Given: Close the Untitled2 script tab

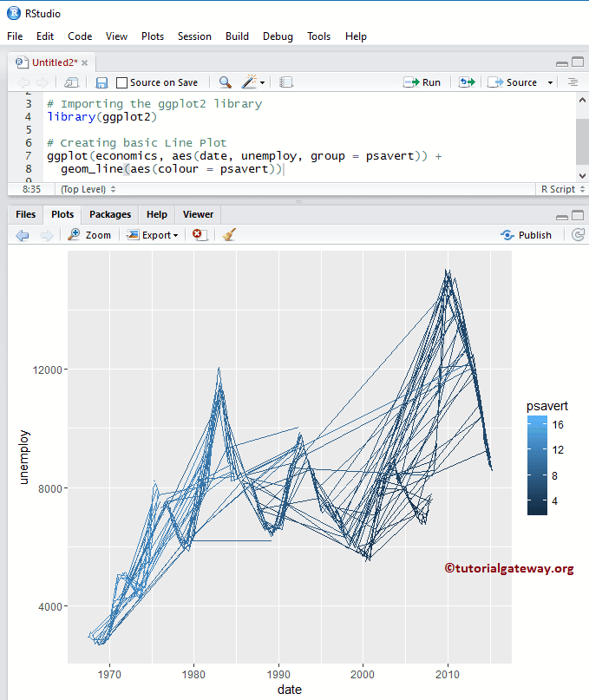Looking at the screenshot, I should pos(84,63).
